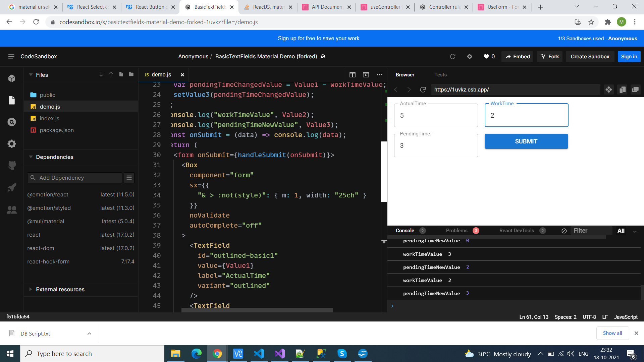Click the download files arrow icon
This screenshot has height=362, width=644.
point(101,74)
